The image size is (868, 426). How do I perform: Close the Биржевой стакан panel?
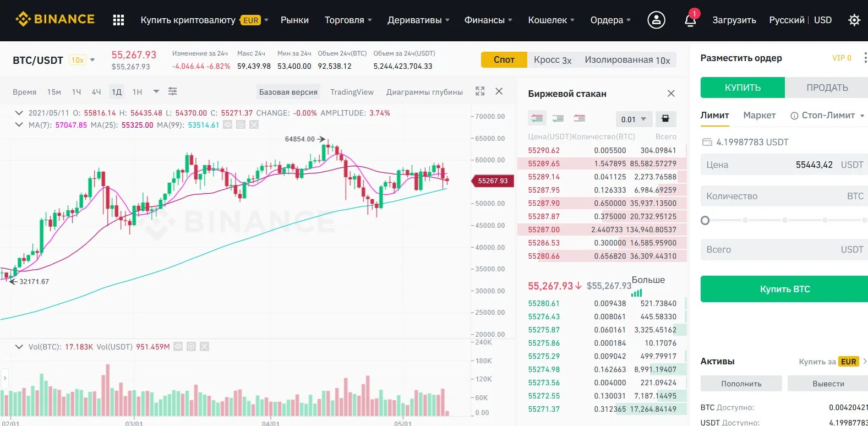click(x=671, y=94)
